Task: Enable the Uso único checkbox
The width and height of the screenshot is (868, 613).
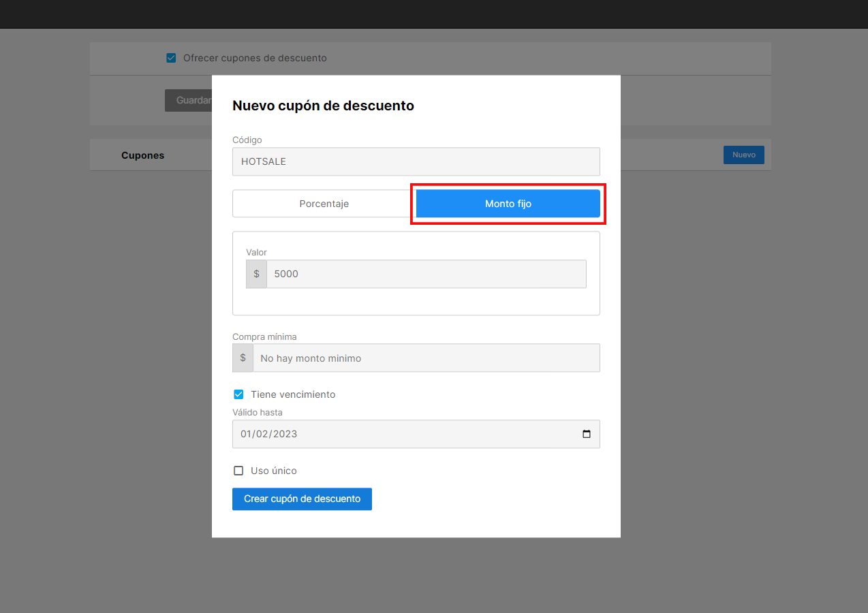Action: 238,471
